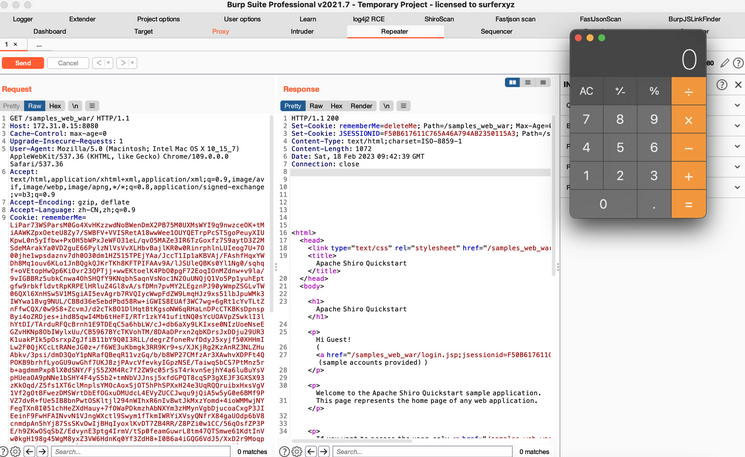Viewport: 745px width, 457px height.
Task: Click the Request search help icon
Action: 4,451
